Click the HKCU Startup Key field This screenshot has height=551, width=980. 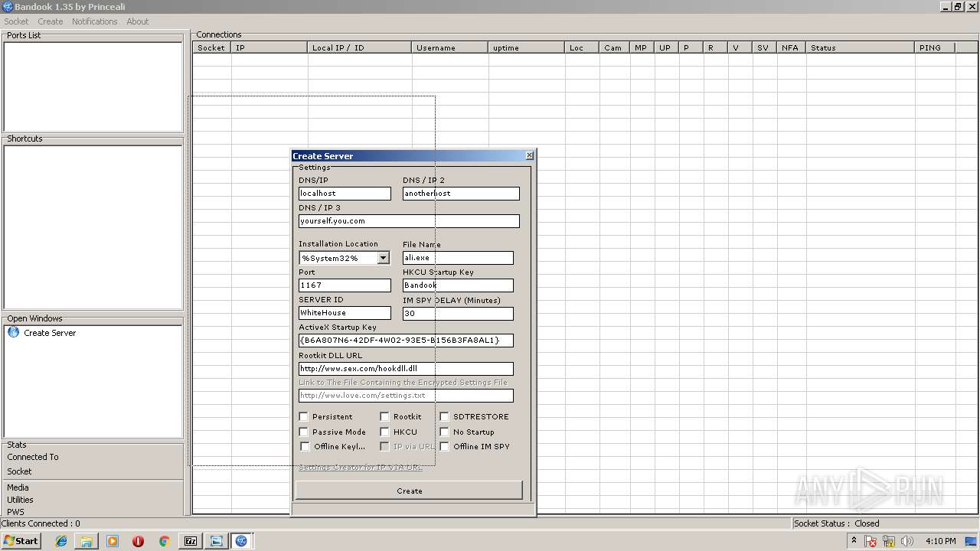click(x=458, y=285)
